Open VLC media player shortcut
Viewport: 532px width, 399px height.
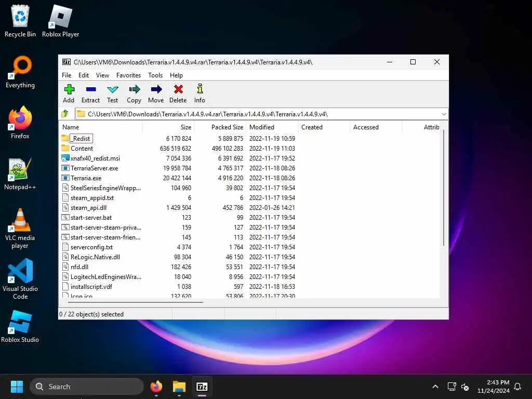coord(20,229)
